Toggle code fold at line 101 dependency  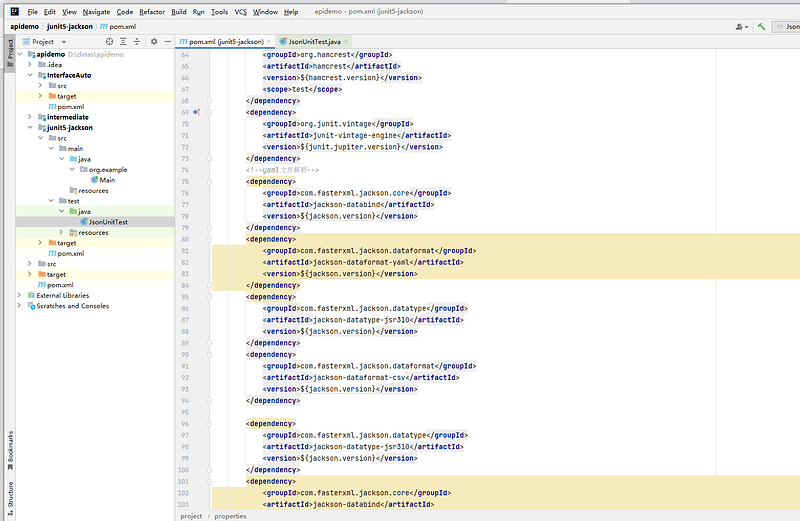[209, 481]
